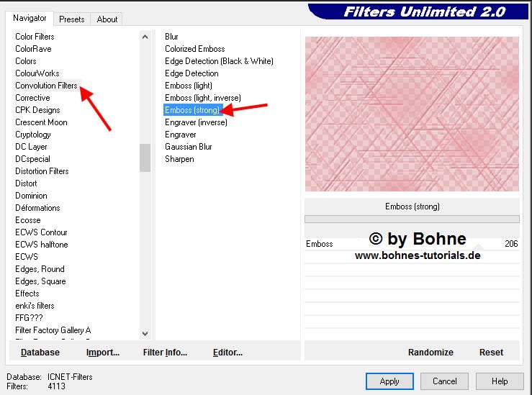This screenshot has width=532, height=395.
Task: Open the About tab
Action: (x=107, y=19)
